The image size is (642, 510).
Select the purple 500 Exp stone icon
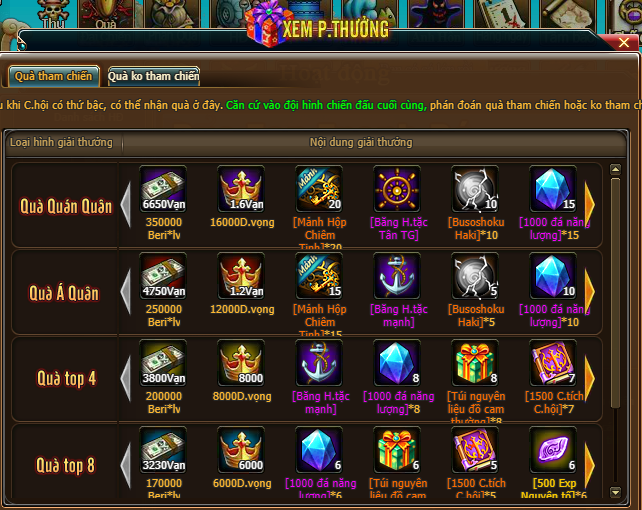[553, 450]
